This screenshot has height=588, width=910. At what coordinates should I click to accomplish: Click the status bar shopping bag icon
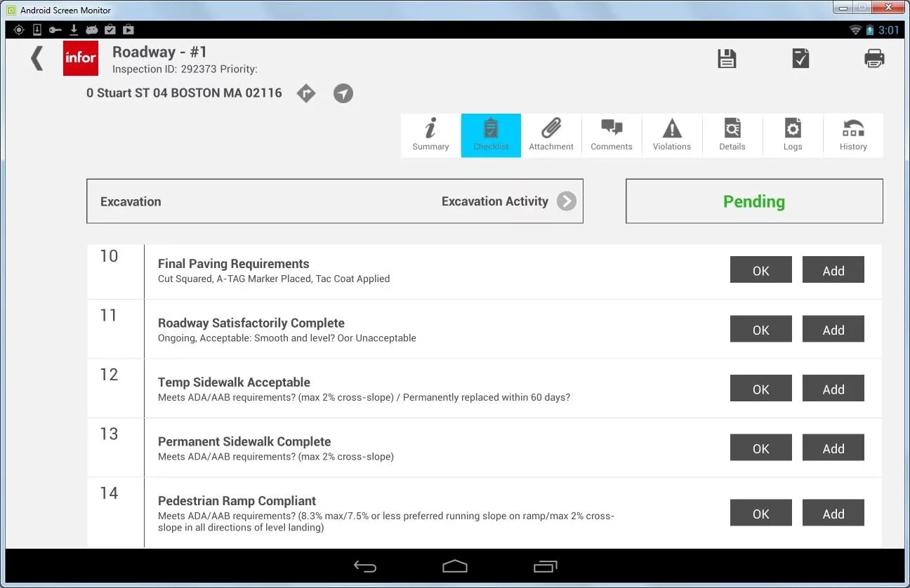(x=128, y=29)
